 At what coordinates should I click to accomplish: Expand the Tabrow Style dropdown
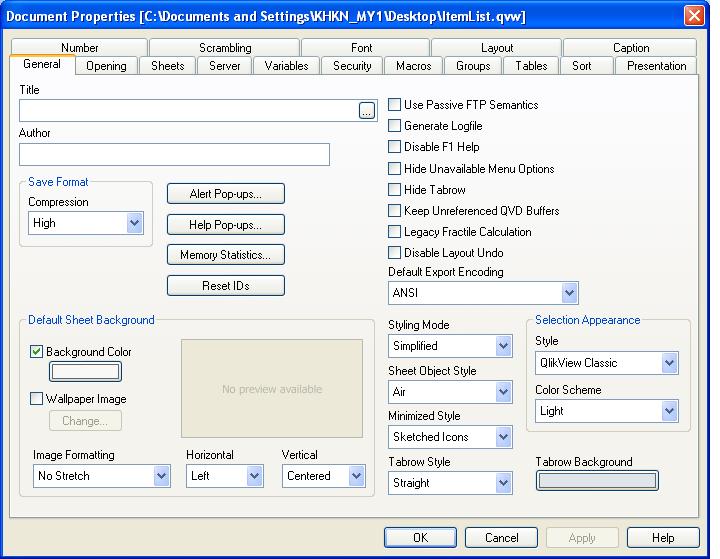450,483
